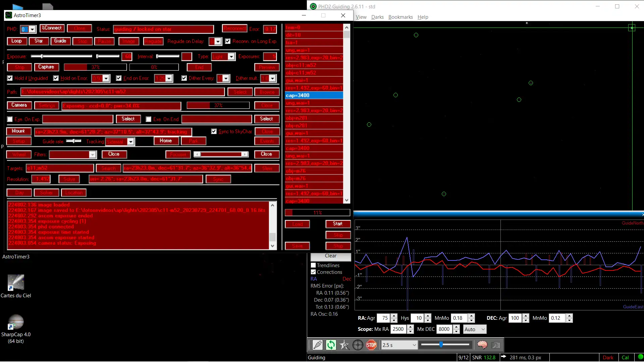Screen dimensions: 644x362
Task: Click PHD2 Guiding title bar icon
Action: (x=313, y=6)
